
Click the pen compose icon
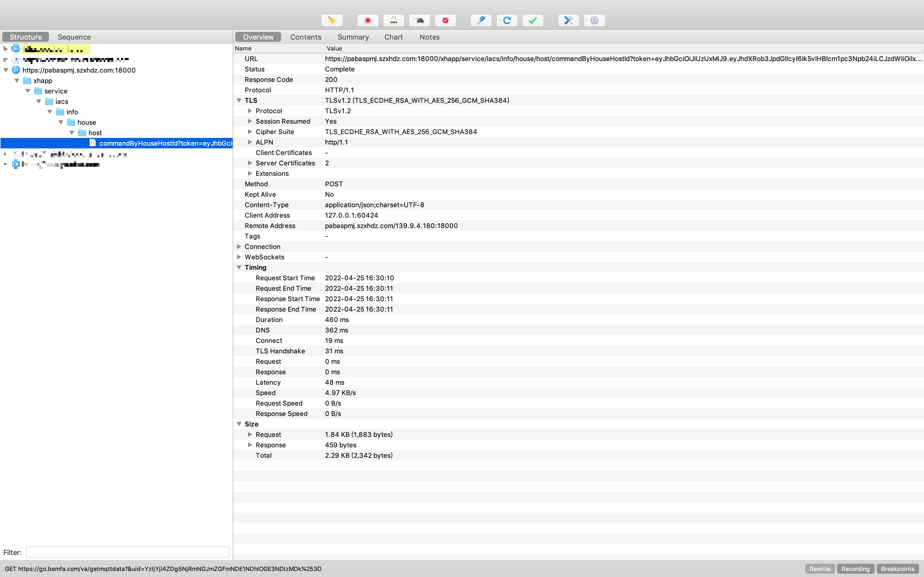pyautogui.click(x=481, y=21)
